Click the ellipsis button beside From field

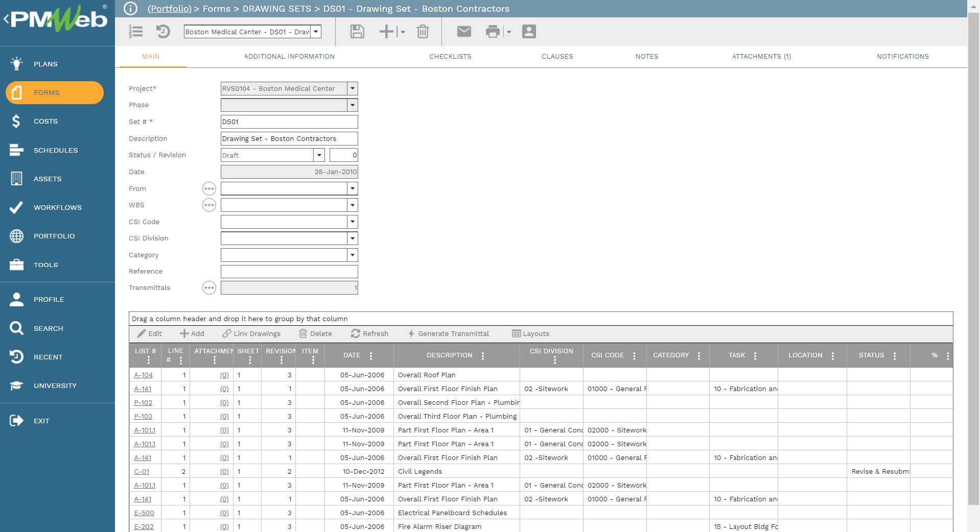pyautogui.click(x=209, y=188)
